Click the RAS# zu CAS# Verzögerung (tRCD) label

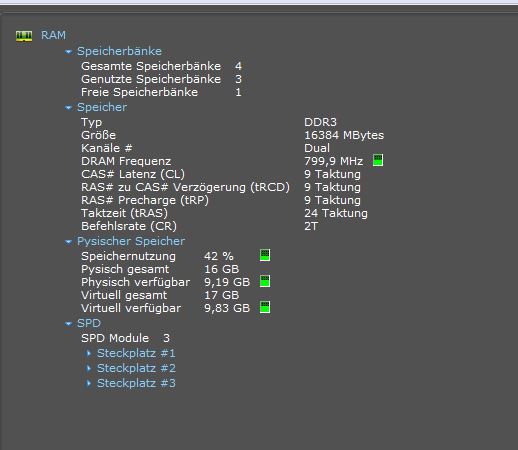tap(185, 187)
